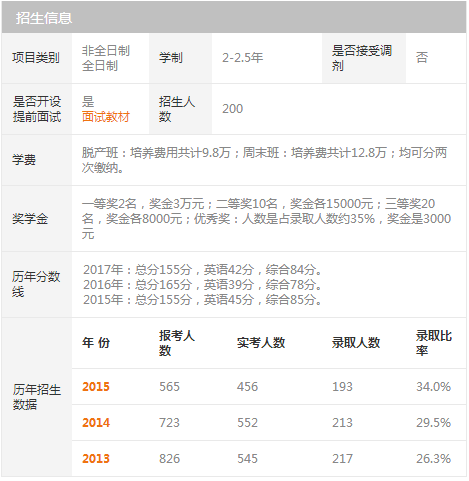Click the 录取比率 column header
The height and width of the screenshot is (481, 469).
click(433, 343)
